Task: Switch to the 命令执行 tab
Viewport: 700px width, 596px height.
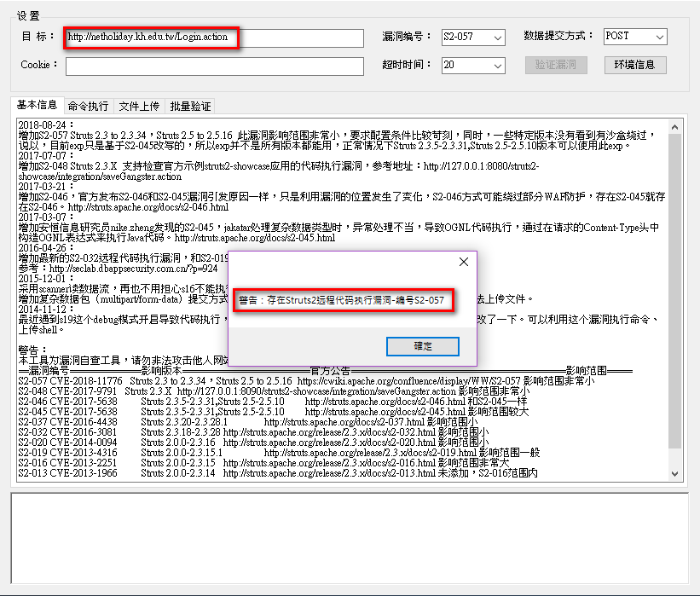Action: [x=89, y=107]
